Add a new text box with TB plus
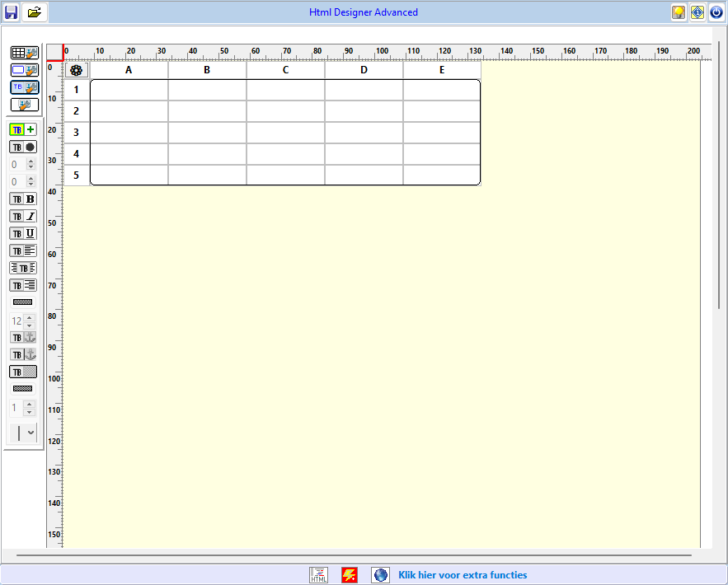This screenshot has height=585, width=728. [x=23, y=130]
